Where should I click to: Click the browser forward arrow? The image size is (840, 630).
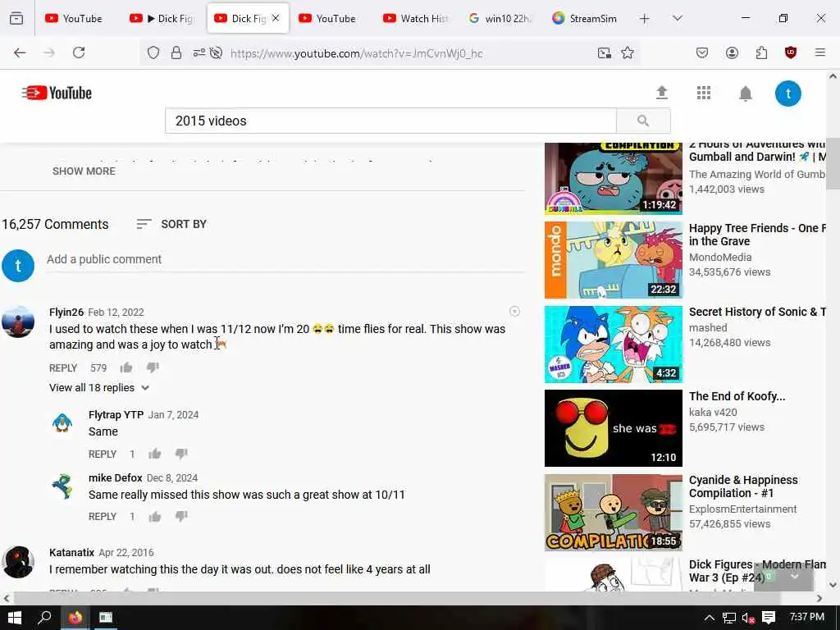pyautogui.click(x=48, y=52)
